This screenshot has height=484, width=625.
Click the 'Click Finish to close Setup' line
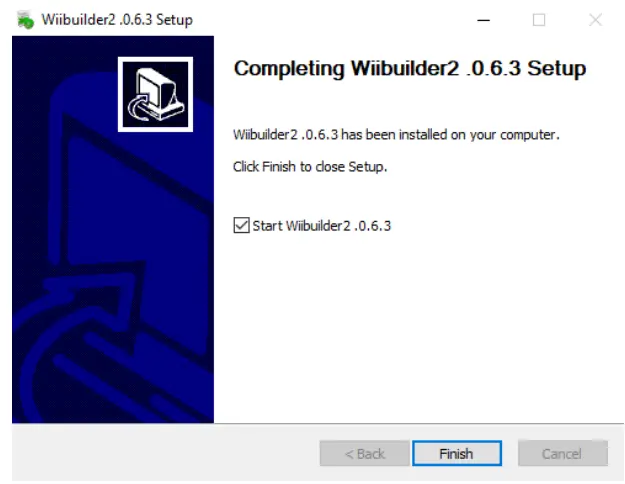coord(310,167)
